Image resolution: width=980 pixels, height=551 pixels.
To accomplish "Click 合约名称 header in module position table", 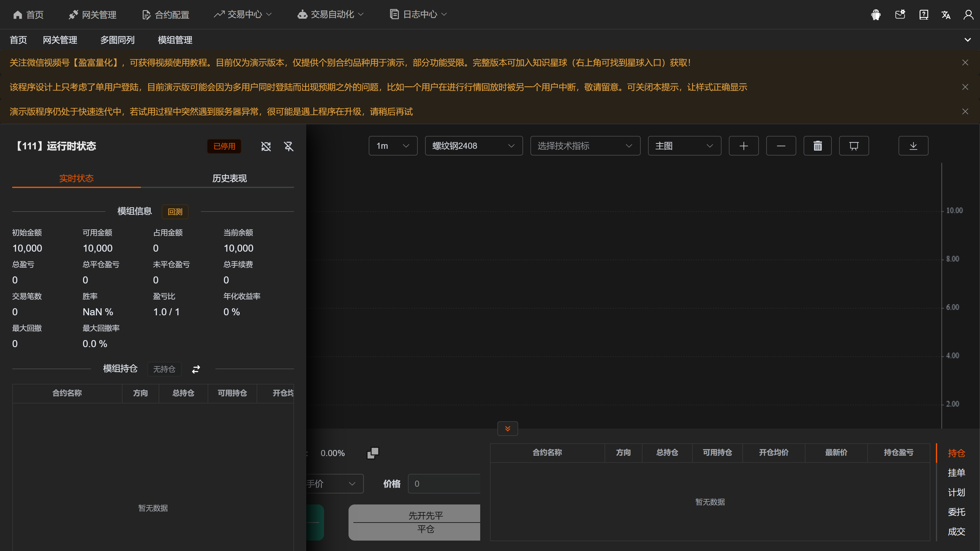I will tap(67, 393).
